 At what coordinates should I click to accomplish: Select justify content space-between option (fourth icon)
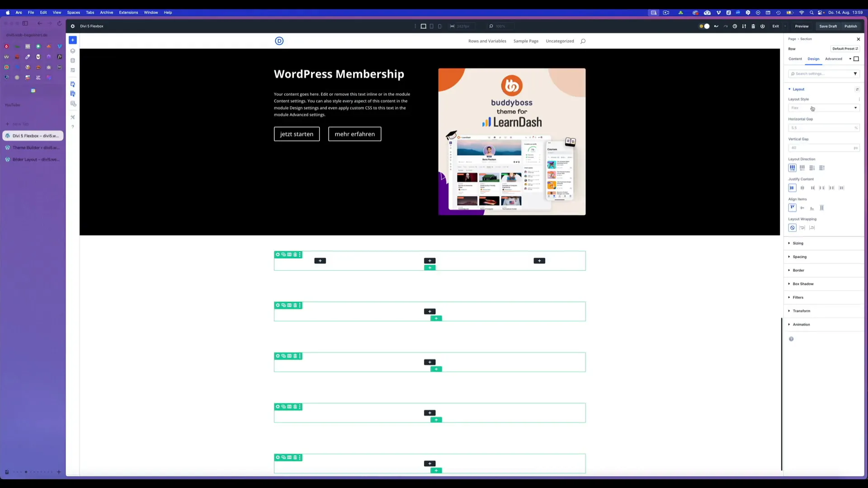822,188
